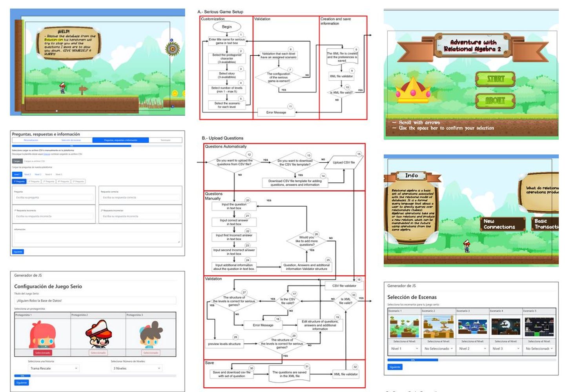Toggle Seleccionado under Protagonista 3
565x392 pixels.
click(151, 353)
